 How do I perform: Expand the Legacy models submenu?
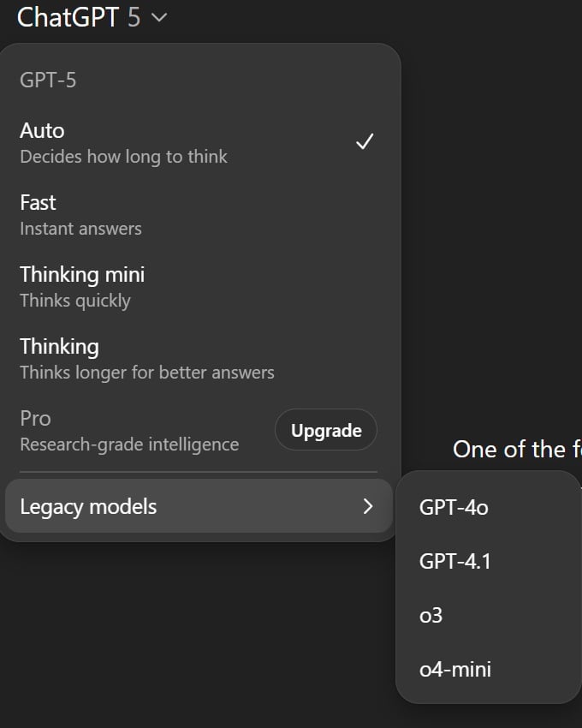pos(87,507)
